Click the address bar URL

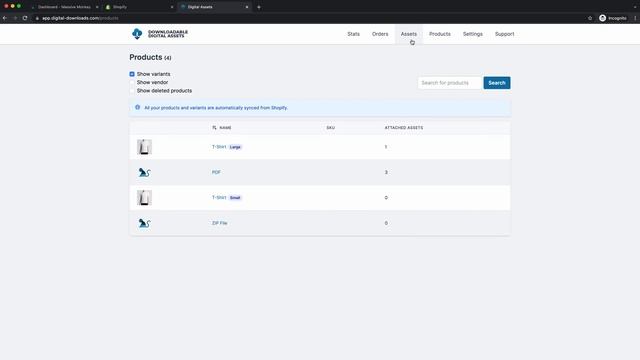80,18
